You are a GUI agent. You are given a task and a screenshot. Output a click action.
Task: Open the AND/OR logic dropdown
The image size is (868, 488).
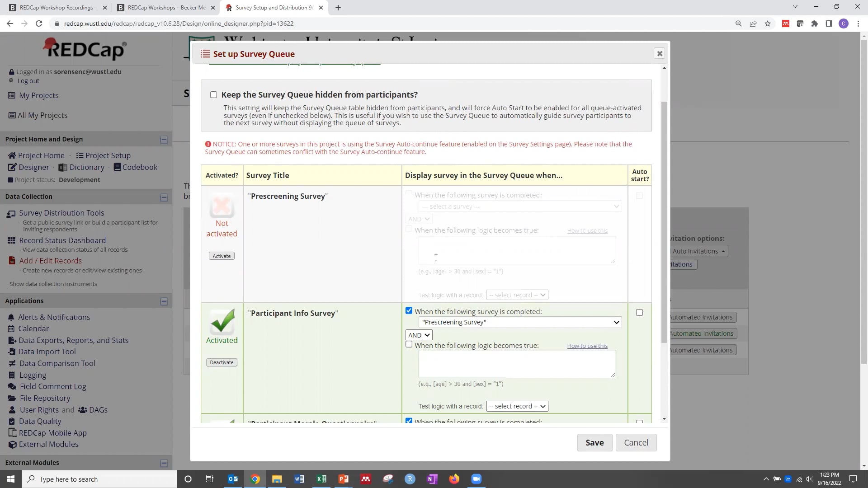tap(419, 335)
